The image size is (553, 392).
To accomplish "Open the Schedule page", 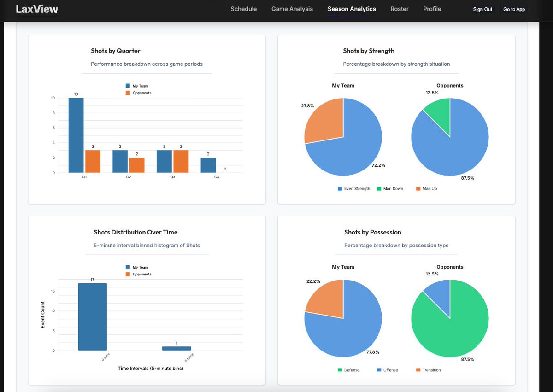I will pos(244,9).
